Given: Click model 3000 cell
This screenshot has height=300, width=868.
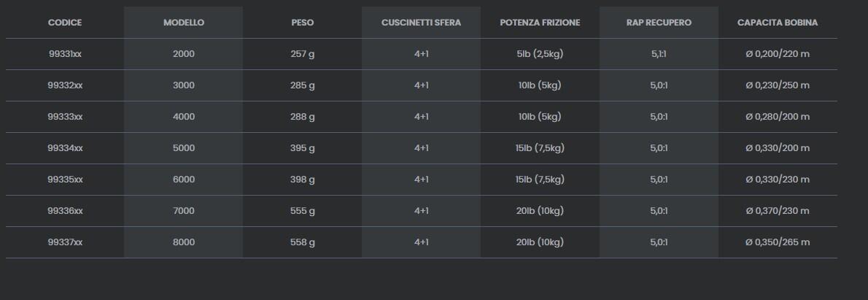Looking at the screenshot, I should coord(184,85).
